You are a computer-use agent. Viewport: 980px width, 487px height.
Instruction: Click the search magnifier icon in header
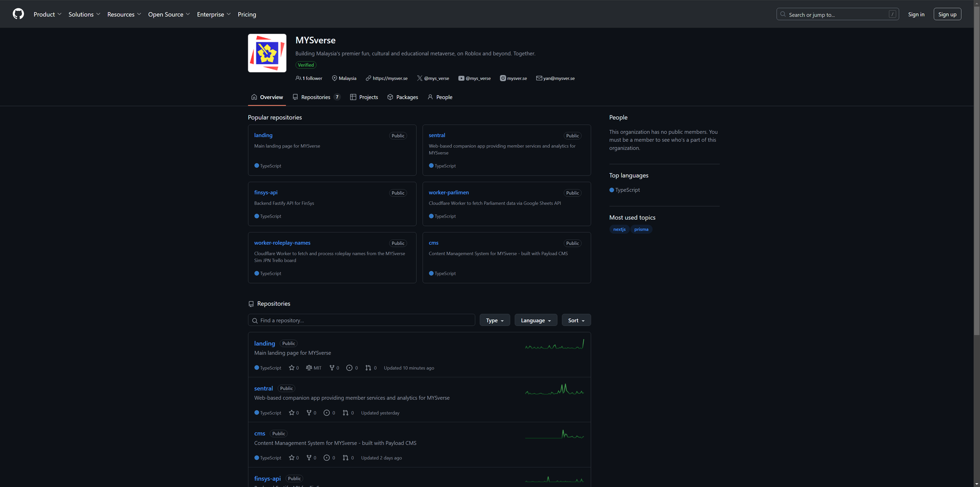[x=783, y=14]
